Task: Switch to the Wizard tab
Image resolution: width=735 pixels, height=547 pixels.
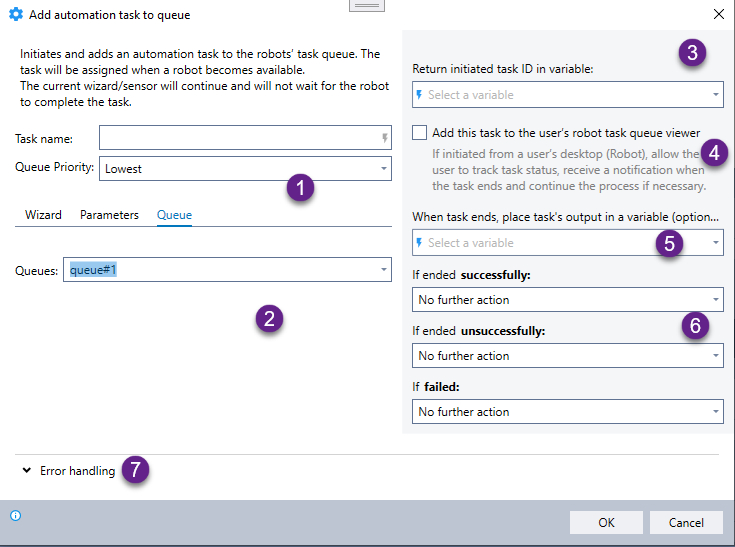Action: click(x=43, y=215)
